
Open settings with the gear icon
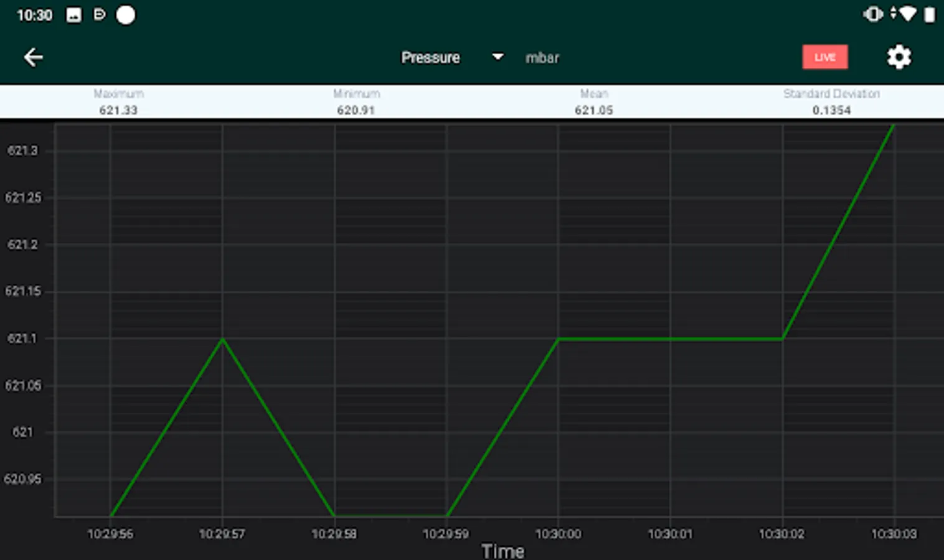pos(899,57)
